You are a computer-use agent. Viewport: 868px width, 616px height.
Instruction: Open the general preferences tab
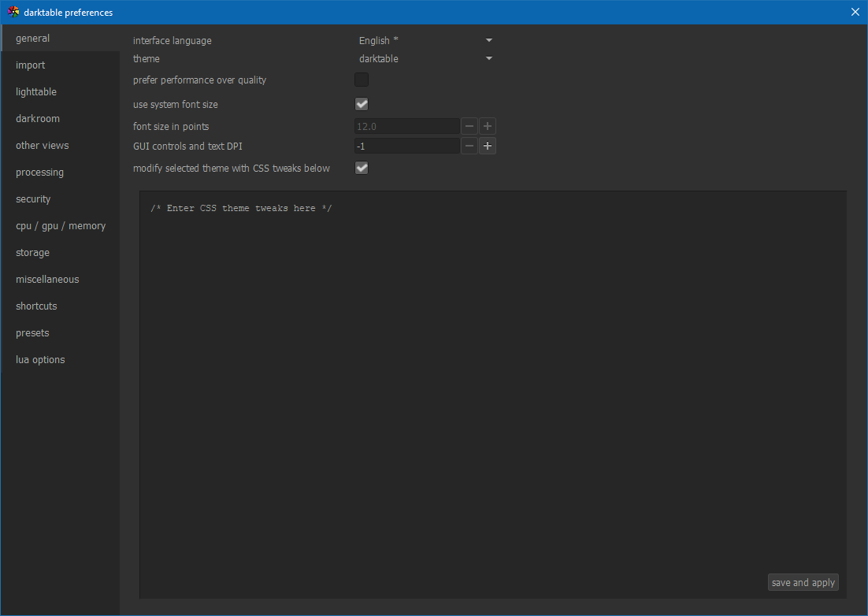click(60, 38)
